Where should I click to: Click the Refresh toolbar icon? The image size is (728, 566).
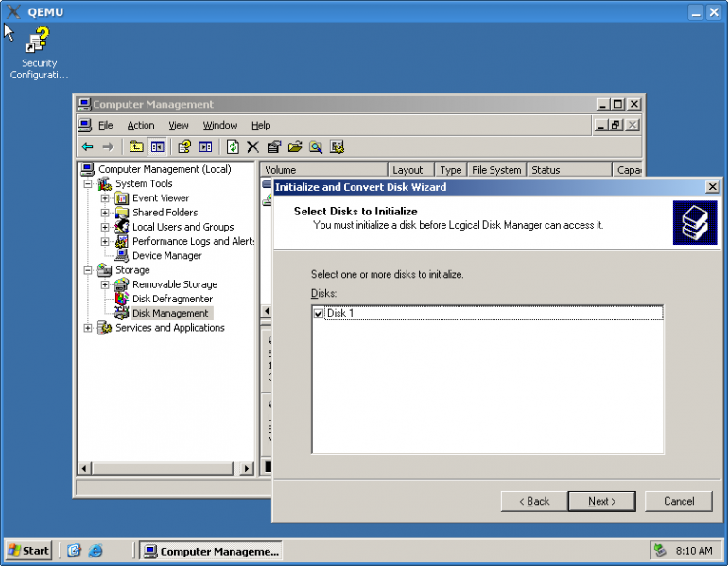coord(233,146)
